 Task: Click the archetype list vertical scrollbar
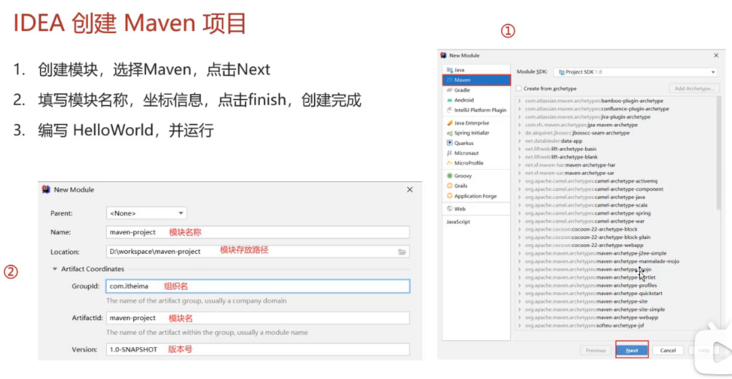[x=717, y=154]
